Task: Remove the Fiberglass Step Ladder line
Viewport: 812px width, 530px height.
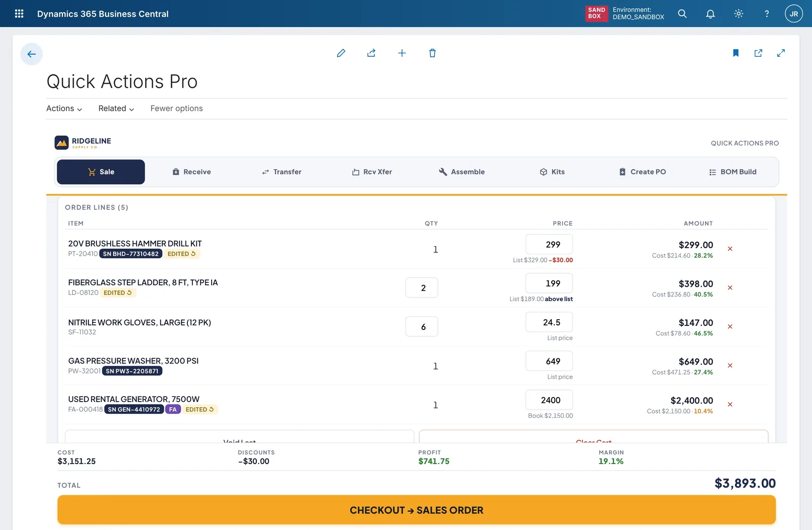Action: (x=730, y=288)
